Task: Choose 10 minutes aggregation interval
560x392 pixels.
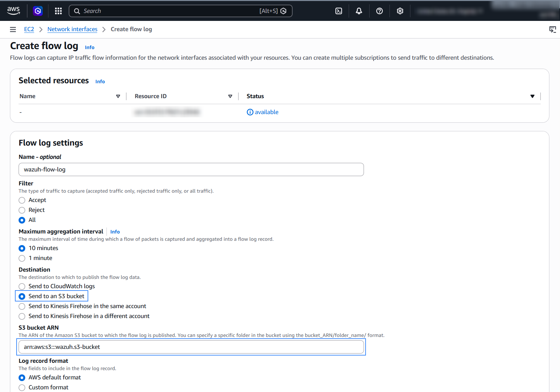Action: pos(22,248)
